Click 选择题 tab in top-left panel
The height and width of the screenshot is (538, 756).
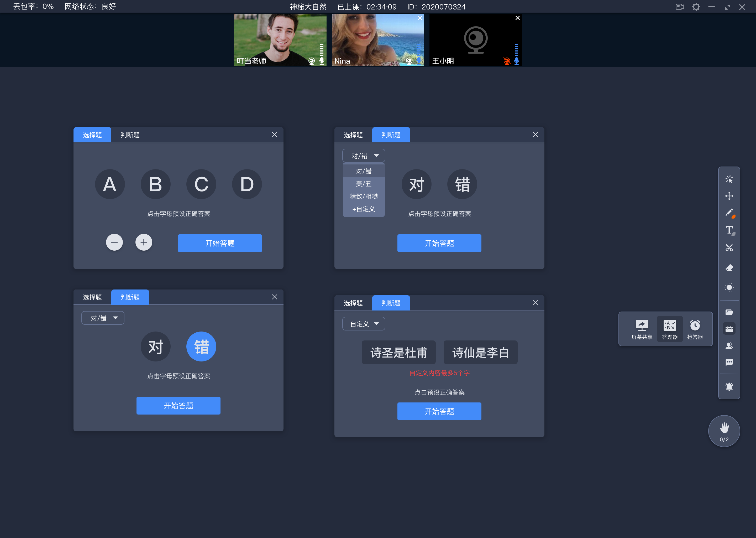(x=92, y=134)
